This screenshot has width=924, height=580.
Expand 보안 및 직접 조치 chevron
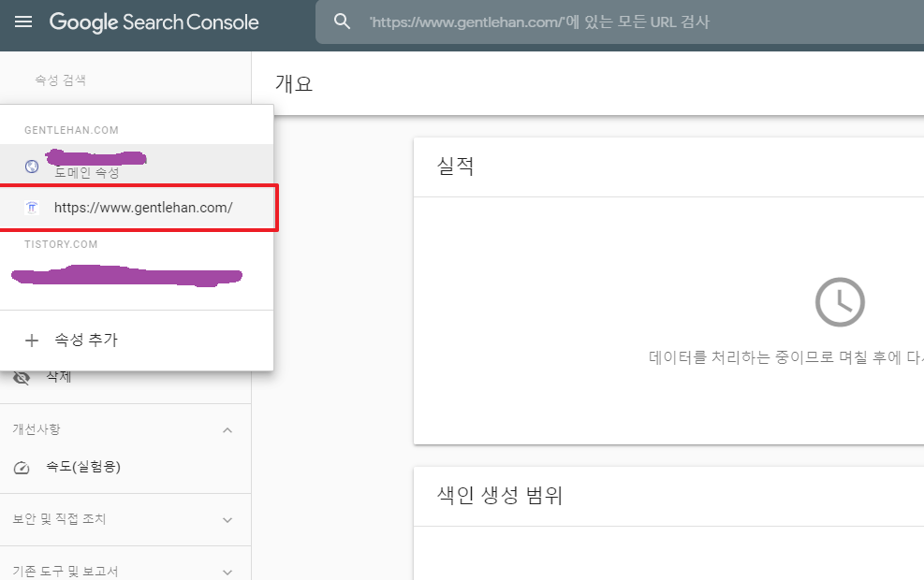coord(227,520)
